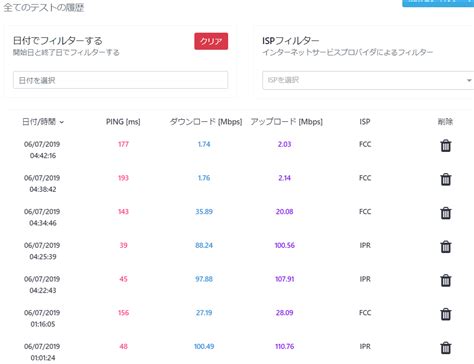This screenshot has height=364, width=474.
Task: Delete the 04:38:42 test result
Action: [x=446, y=179]
